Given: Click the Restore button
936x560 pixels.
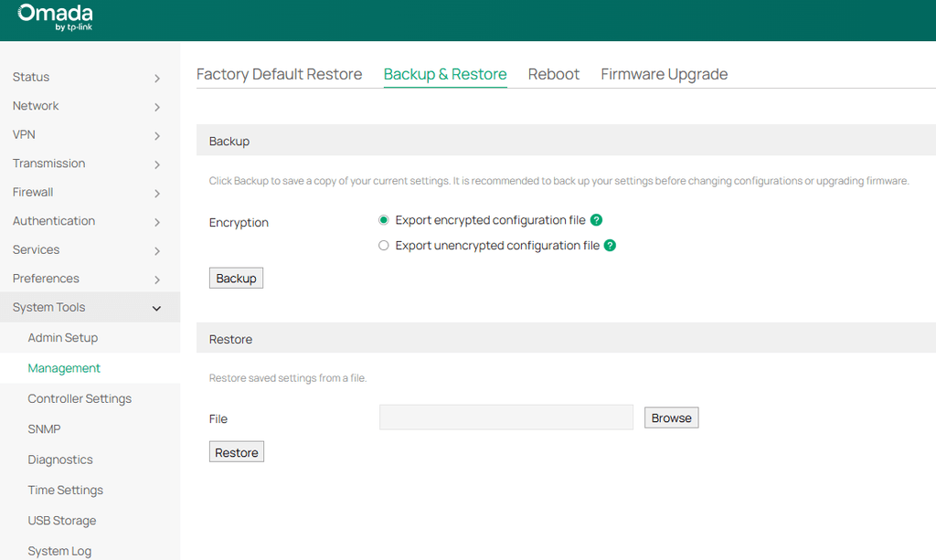Looking at the screenshot, I should [237, 452].
